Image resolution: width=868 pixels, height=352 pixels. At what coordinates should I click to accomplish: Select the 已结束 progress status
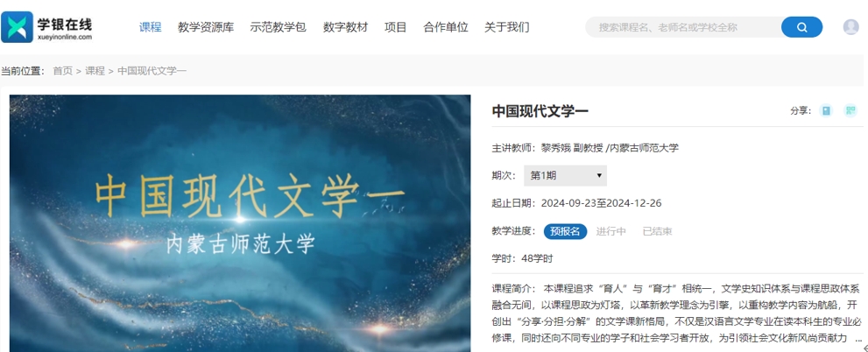click(x=657, y=231)
